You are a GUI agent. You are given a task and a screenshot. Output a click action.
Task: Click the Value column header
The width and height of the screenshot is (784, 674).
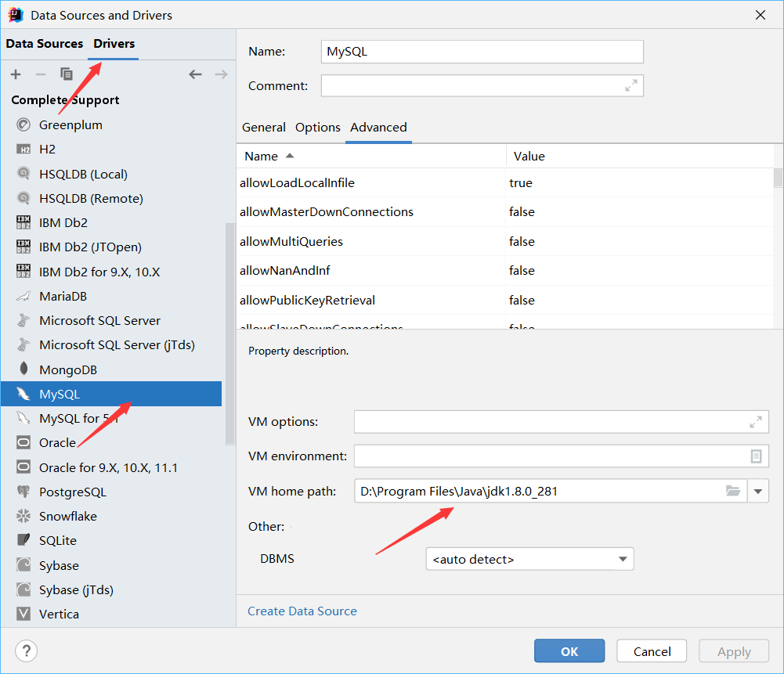tap(640, 157)
